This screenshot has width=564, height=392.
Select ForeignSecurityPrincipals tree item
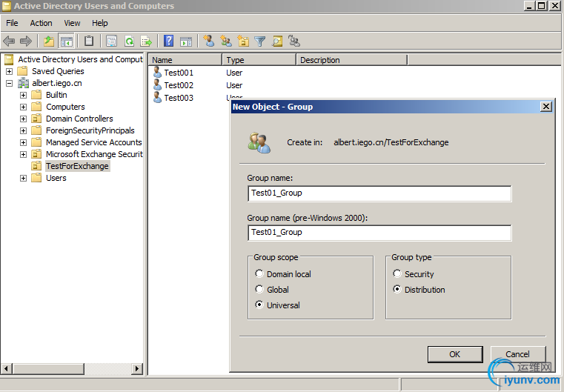tap(90, 130)
